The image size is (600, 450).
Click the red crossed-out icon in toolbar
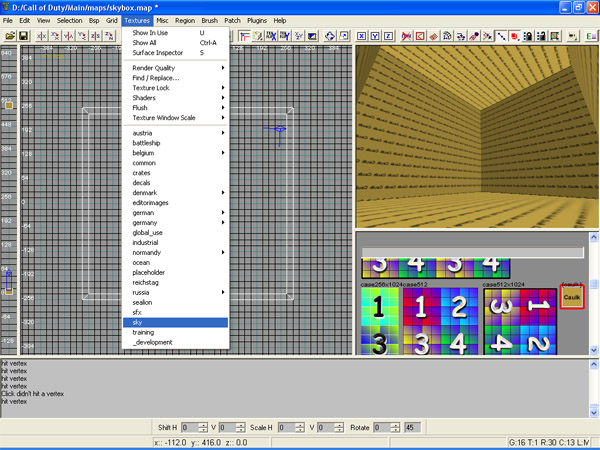[x=406, y=36]
